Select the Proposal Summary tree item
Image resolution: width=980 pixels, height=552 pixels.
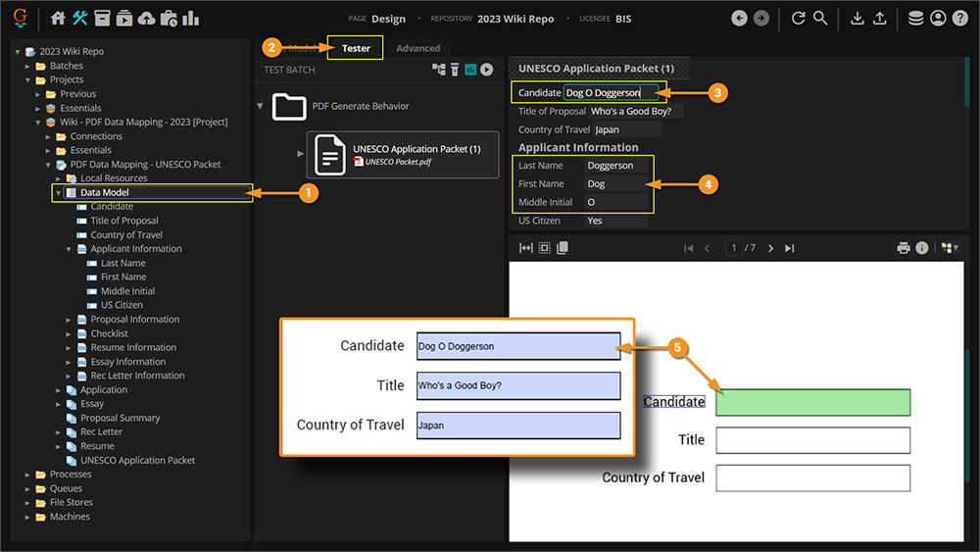[x=120, y=418]
